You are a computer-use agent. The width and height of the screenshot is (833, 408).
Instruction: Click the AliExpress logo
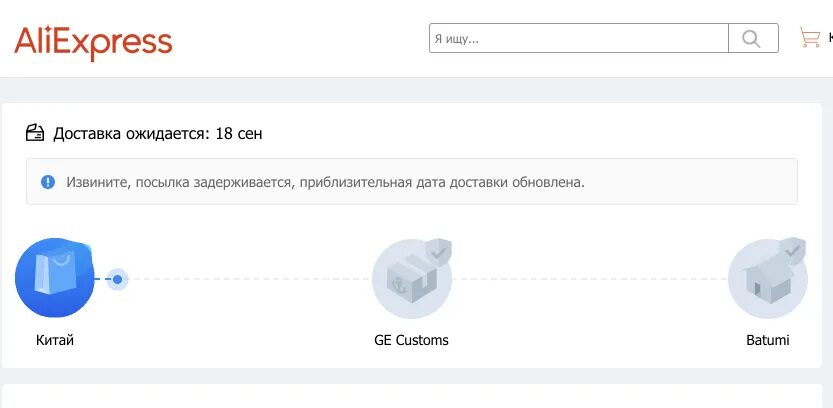[x=93, y=41]
